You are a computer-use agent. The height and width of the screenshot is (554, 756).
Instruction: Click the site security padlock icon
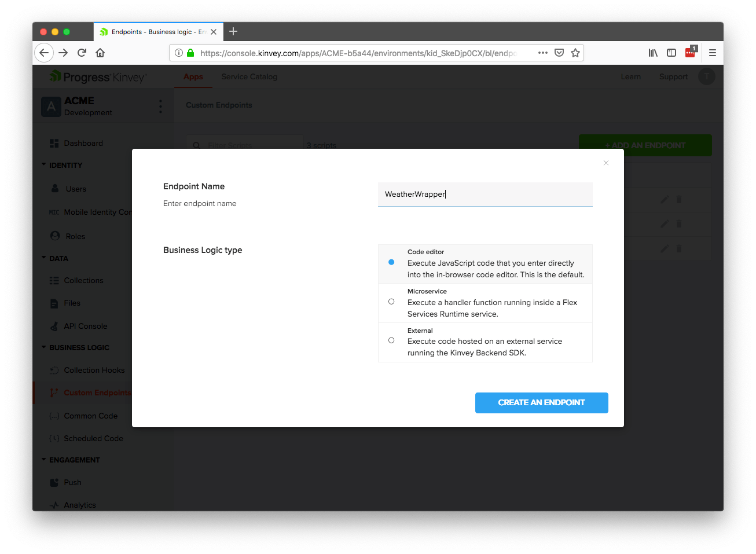(x=190, y=53)
